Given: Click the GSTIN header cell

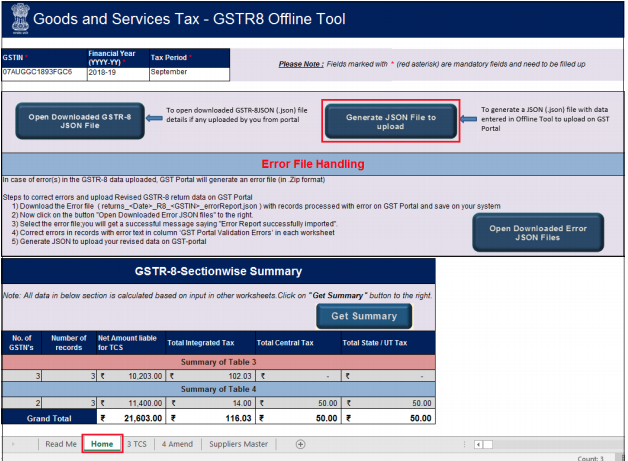Looking at the screenshot, I should pos(44,58).
